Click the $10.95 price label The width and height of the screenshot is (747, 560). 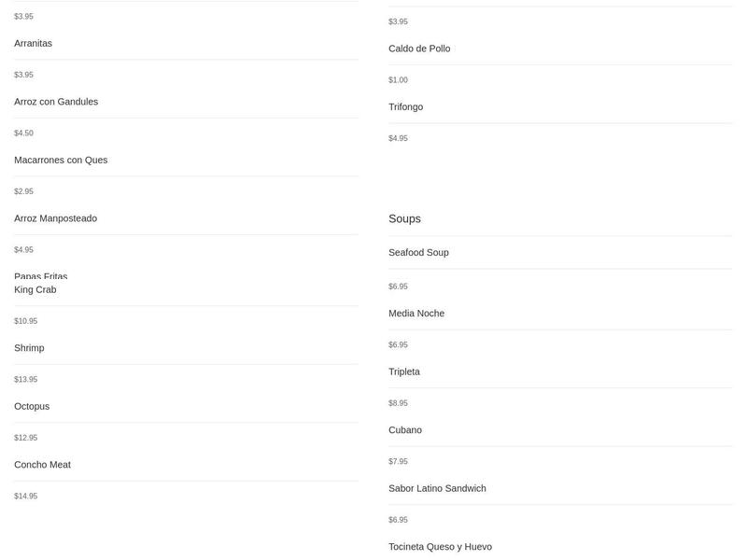(x=26, y=321)
